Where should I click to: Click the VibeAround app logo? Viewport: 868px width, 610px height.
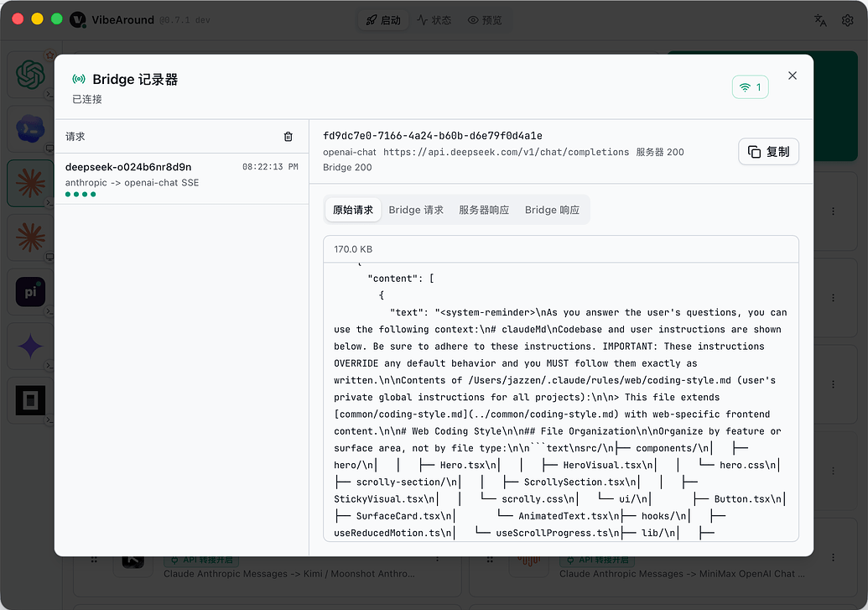(x=77, y=20)
